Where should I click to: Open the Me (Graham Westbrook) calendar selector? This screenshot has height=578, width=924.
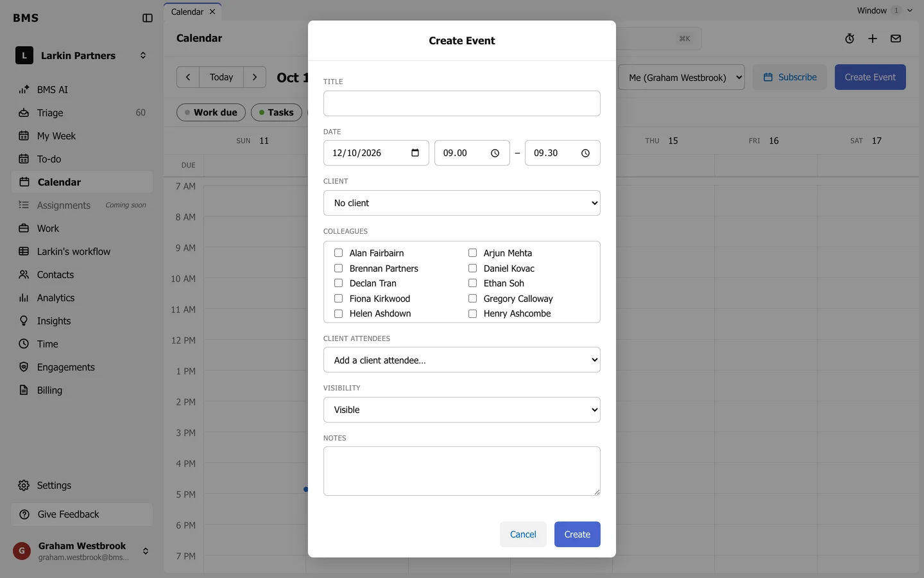[681, 77]
